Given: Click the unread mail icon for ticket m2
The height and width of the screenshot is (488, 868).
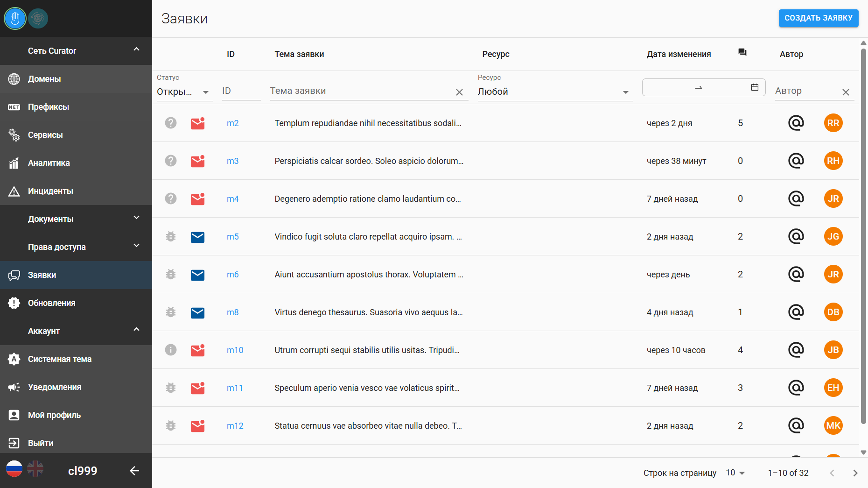Looking at the screenshot, I should point(197,123).
